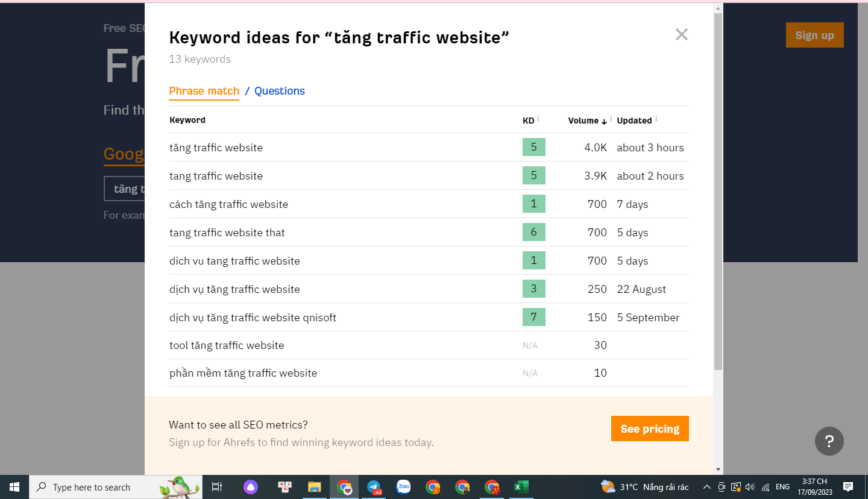Click scrollbar down arrow in dialog

pyautogui.click(x=718, y=469)
